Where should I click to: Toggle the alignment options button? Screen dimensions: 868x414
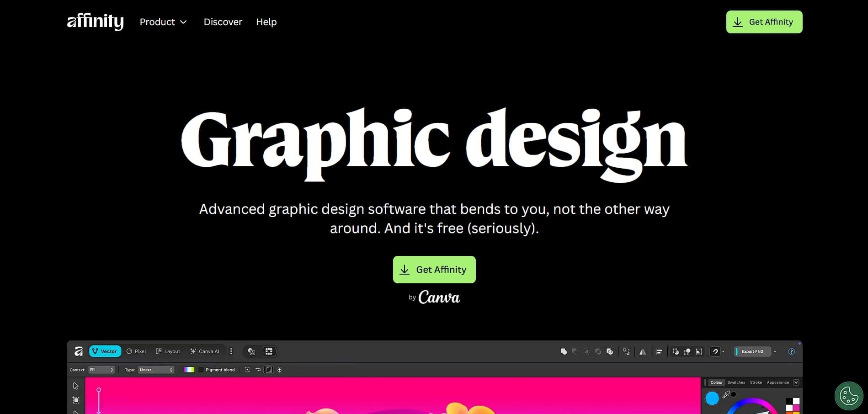tap(660, 352)
